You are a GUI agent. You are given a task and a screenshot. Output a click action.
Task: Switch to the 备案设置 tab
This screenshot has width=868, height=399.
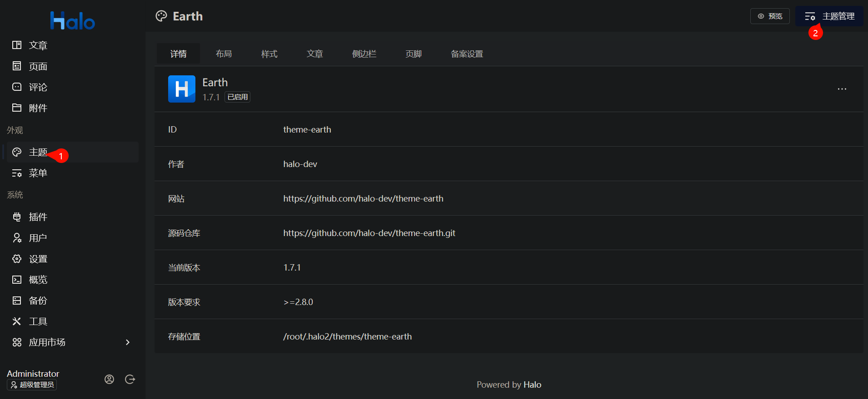pos(467,54)
